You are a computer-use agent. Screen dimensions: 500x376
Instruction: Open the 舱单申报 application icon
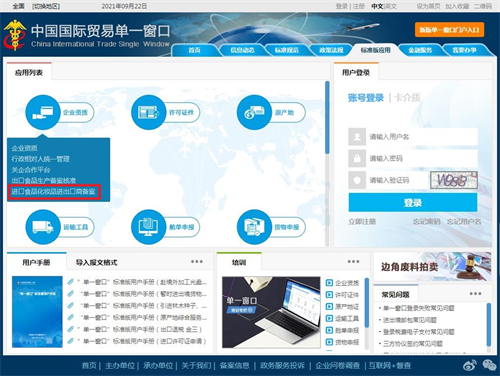pos(148,227)
